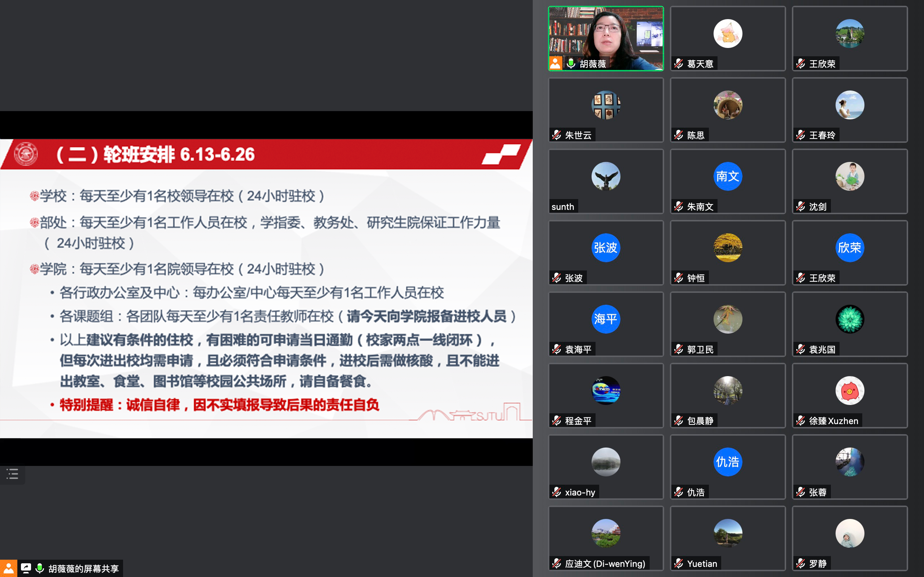
Task: Select 仇浩's blue avatar in the gallery
Action: tap(727, 462)
